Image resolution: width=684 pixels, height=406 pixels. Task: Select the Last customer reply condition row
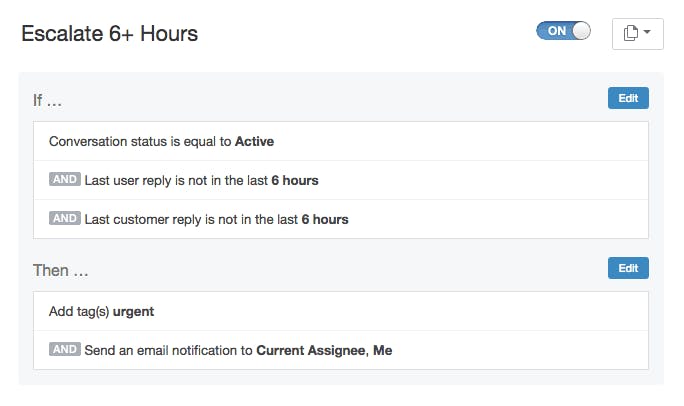[340, 219]
